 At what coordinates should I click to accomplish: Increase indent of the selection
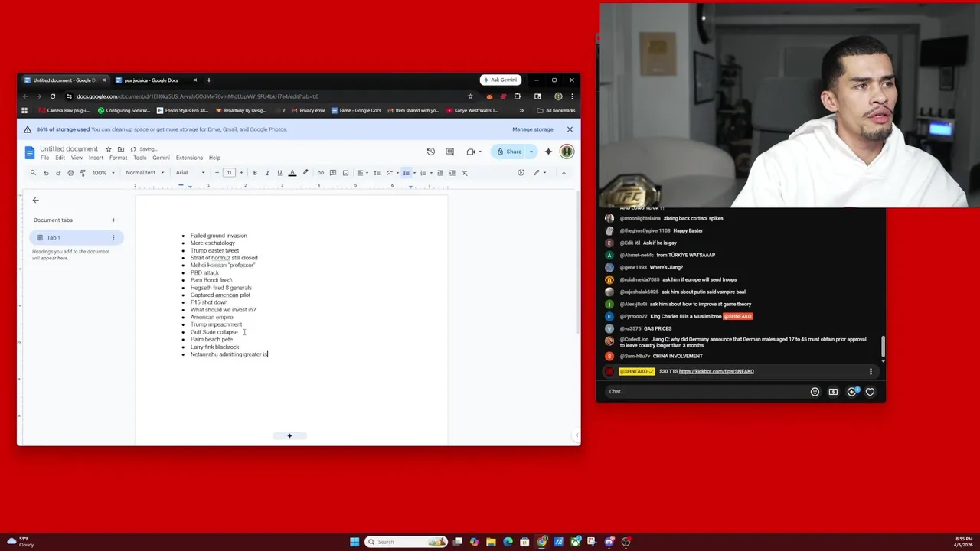452,173
